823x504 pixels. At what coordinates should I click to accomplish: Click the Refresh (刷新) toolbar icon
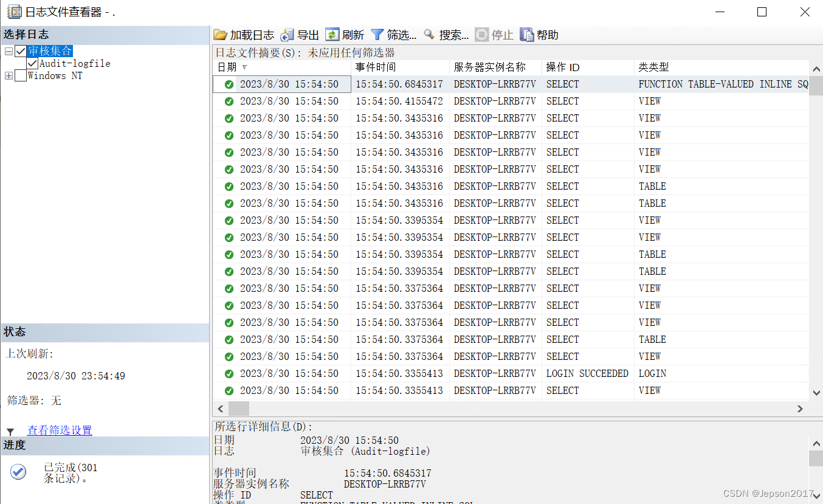point(332,35)
